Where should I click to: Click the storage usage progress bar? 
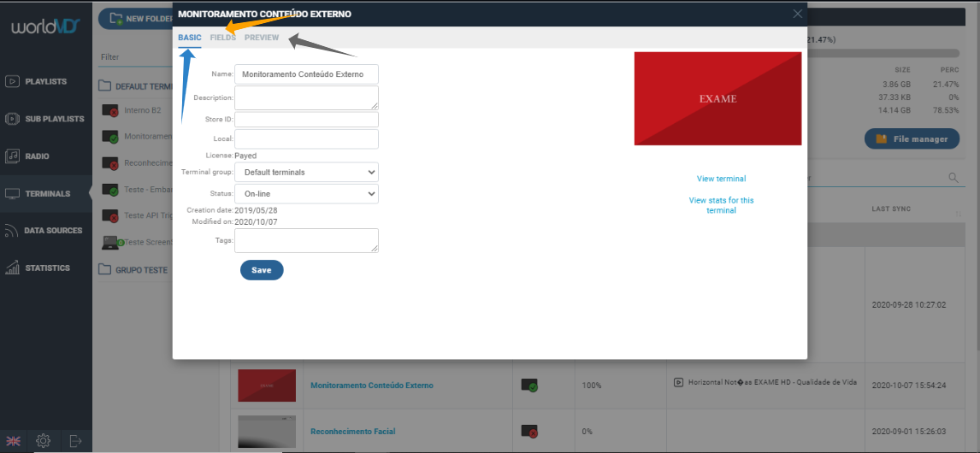pos(883,53)
